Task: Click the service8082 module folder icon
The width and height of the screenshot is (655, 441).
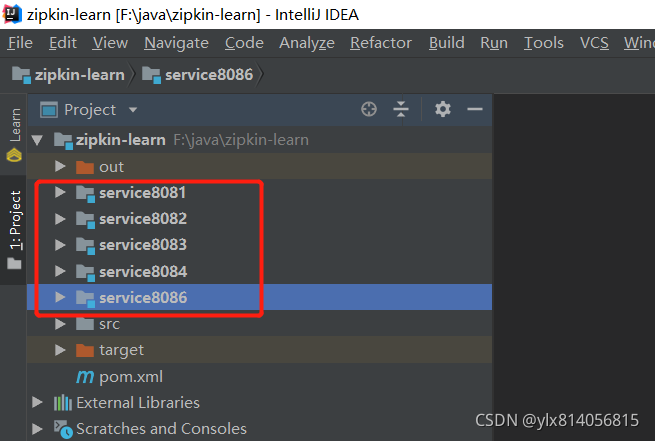Action: 85,220
